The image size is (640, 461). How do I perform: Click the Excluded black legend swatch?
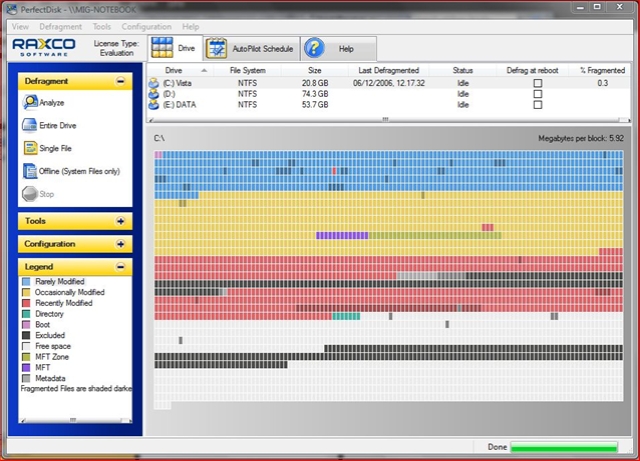(x=26, y=335)
